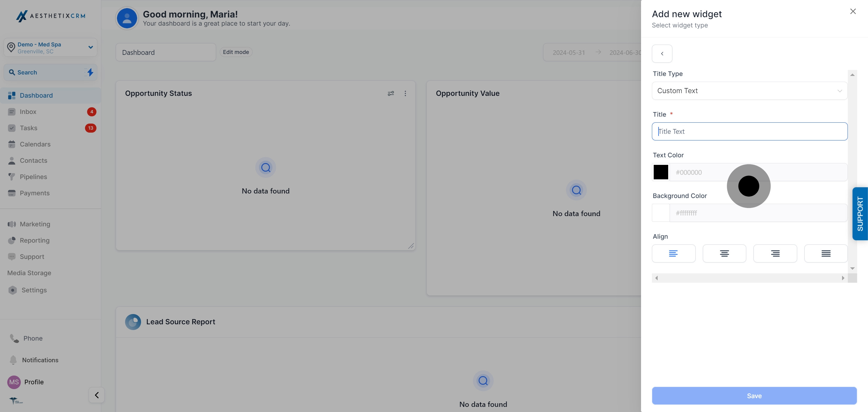
Task: Click the panel horizontal scroll right arrow
Action: tap(843, 278)
